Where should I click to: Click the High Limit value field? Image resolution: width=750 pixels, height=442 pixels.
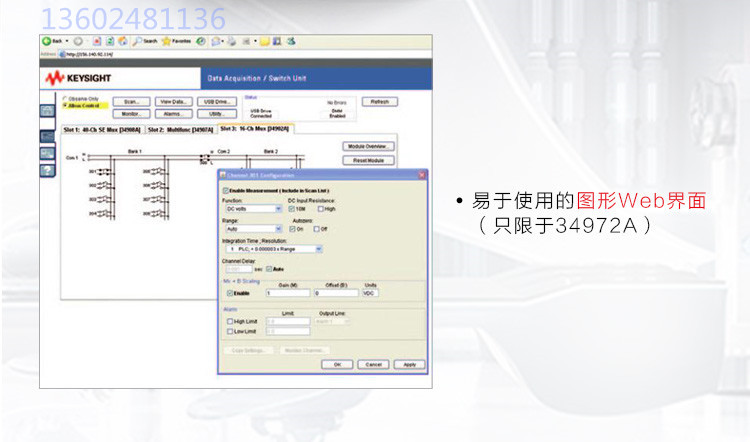288,321
